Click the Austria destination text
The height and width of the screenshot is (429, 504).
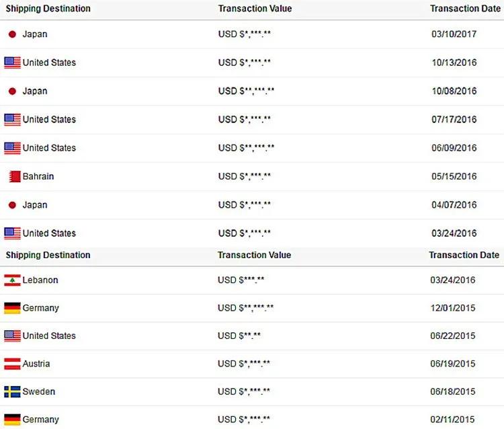coord(36,364)
